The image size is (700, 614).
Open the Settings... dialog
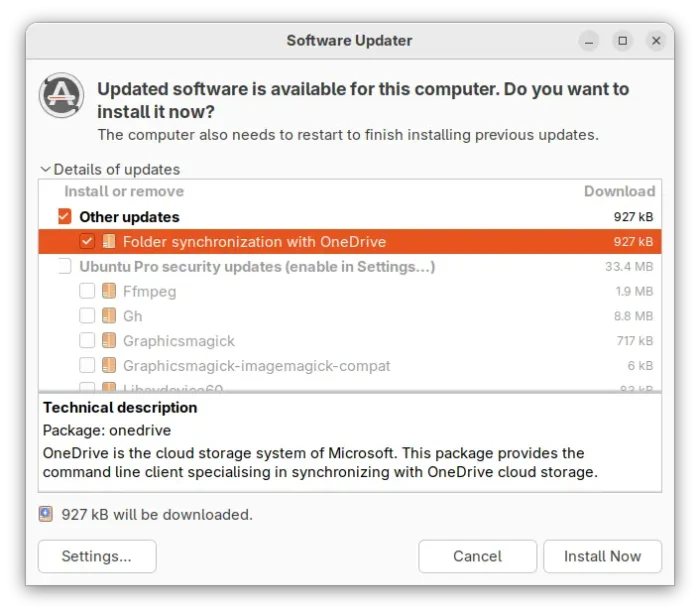click(97, 556)
